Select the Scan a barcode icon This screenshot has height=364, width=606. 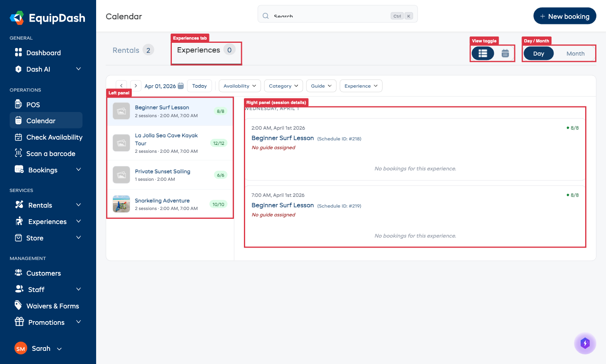click(19, 153)
